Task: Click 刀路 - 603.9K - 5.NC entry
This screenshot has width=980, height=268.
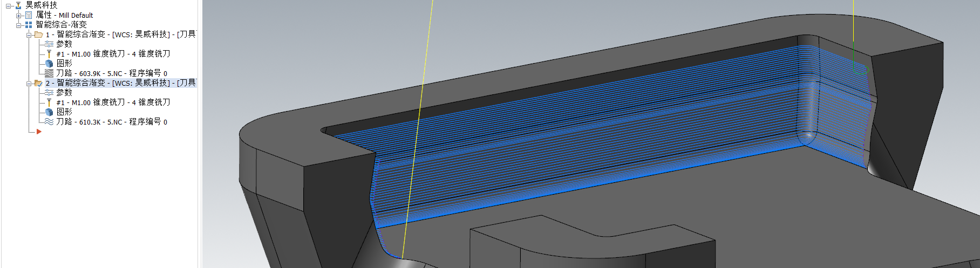Action: [x=112, y=73]
